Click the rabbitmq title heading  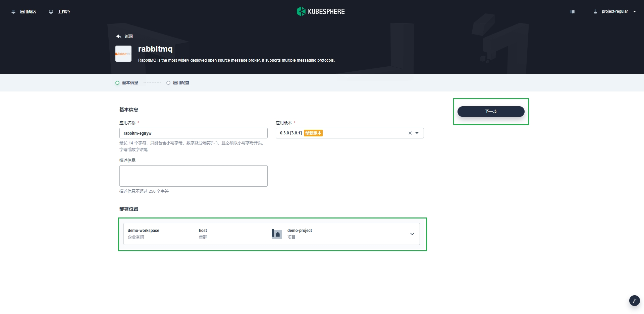155,49
